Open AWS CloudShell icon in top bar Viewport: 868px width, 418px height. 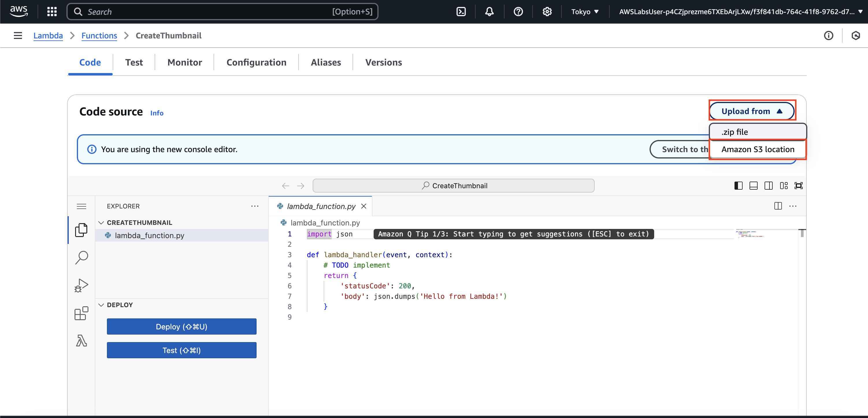[461, 12]
